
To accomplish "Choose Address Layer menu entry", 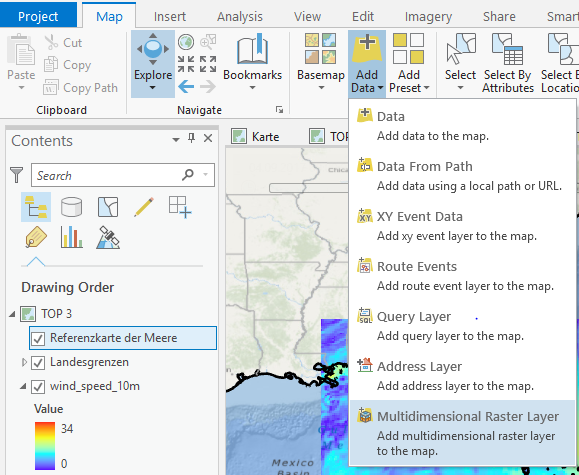I will [x=463, y=375].
